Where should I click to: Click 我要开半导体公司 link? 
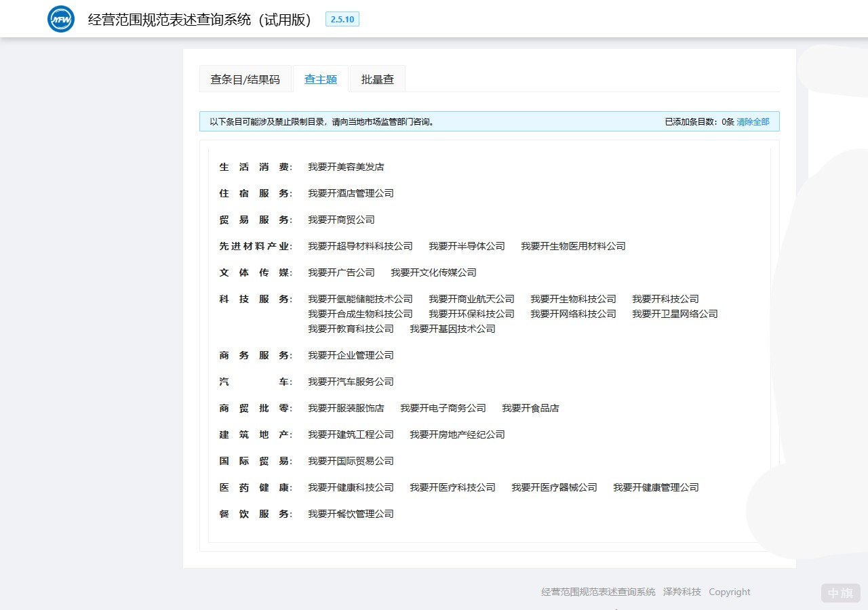point(468,246)
